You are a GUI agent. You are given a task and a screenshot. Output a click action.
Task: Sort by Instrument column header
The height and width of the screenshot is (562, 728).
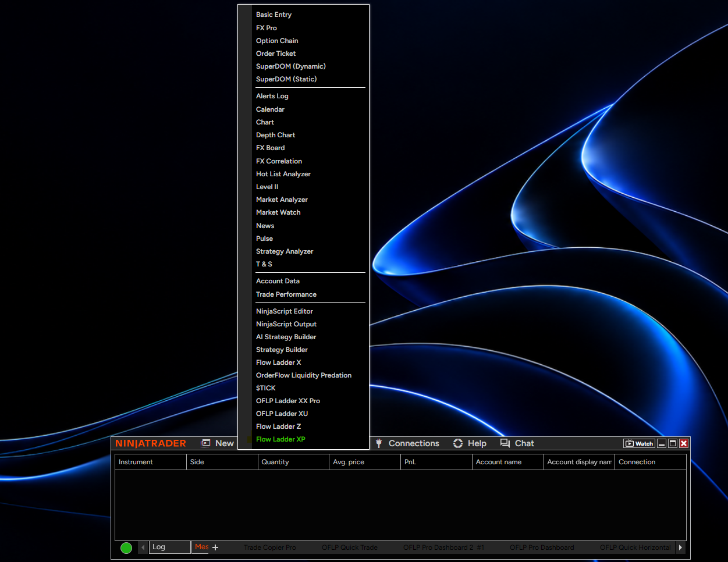[150, 462]
